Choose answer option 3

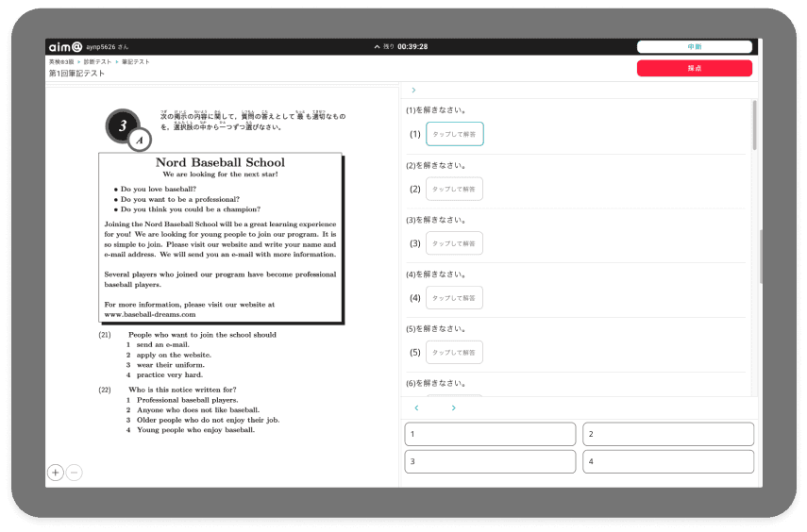[x=489, y=462]
